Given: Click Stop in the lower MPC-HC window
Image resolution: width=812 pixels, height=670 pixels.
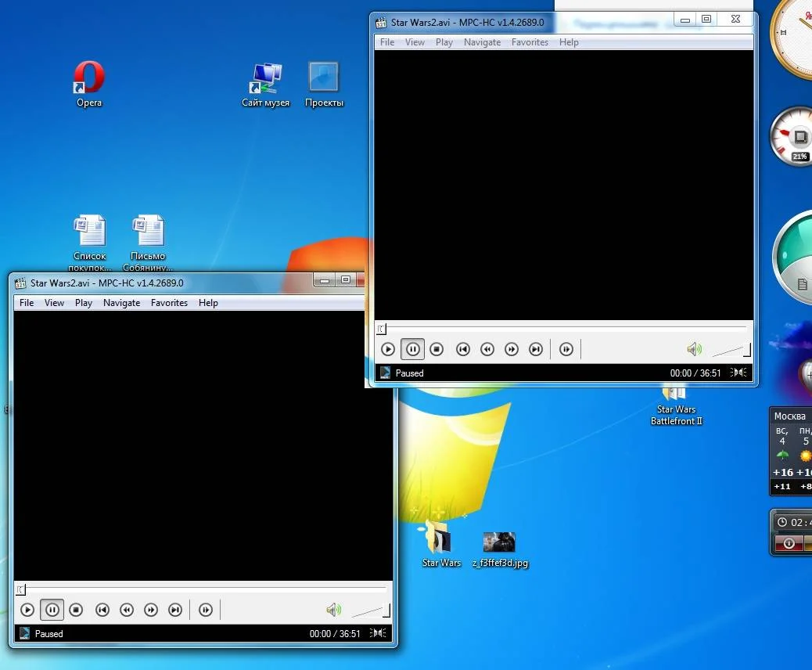Looking at the screenshot, I should tap(76, 610).
